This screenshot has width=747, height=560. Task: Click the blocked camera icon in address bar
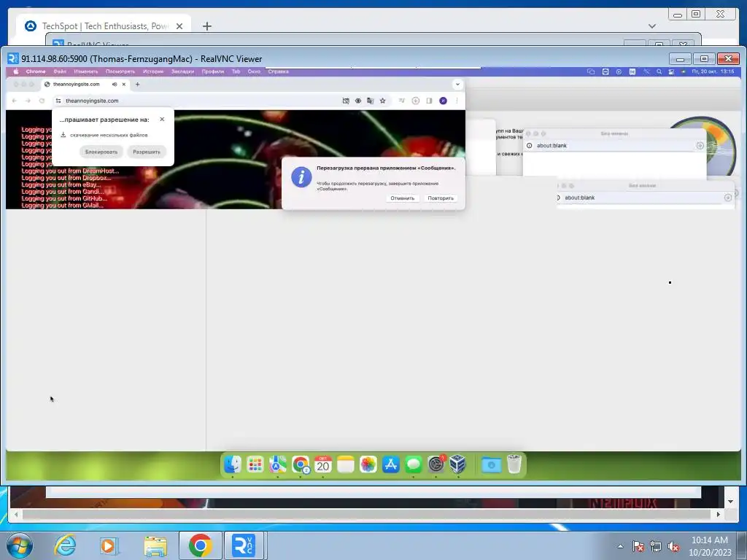tap(346, 101)
